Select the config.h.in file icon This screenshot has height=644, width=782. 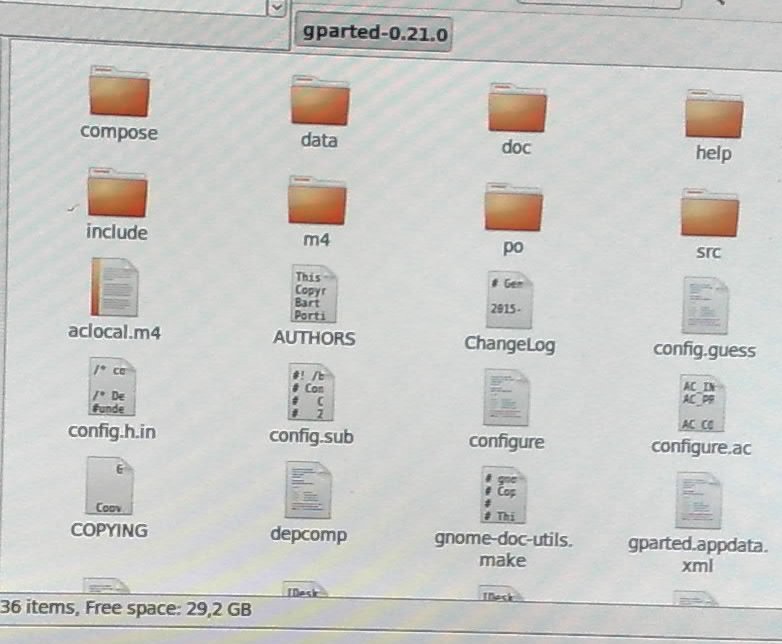pyautogui.click(x=112, y=386)
